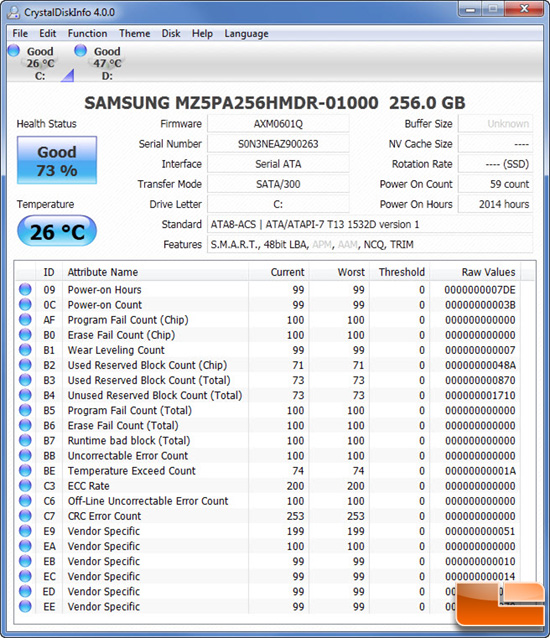
Task: Click the Good 73 % health status button
Action: [57, 160]
